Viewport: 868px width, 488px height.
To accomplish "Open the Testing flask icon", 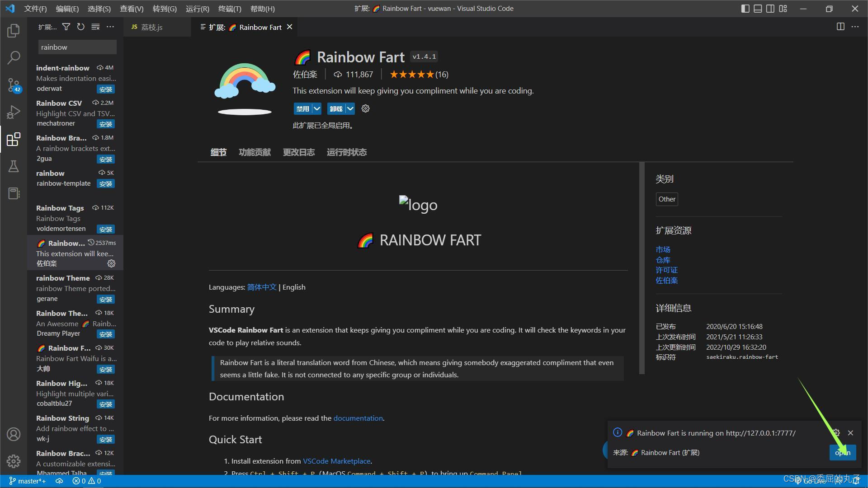I will [14, 166].
